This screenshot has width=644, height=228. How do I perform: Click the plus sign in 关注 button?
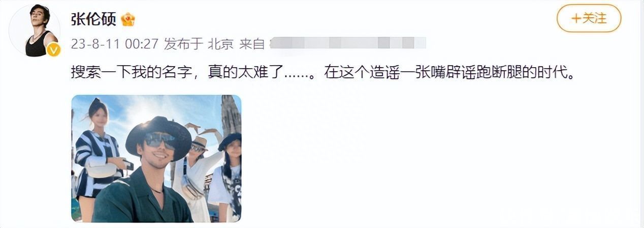click(576, 19)
